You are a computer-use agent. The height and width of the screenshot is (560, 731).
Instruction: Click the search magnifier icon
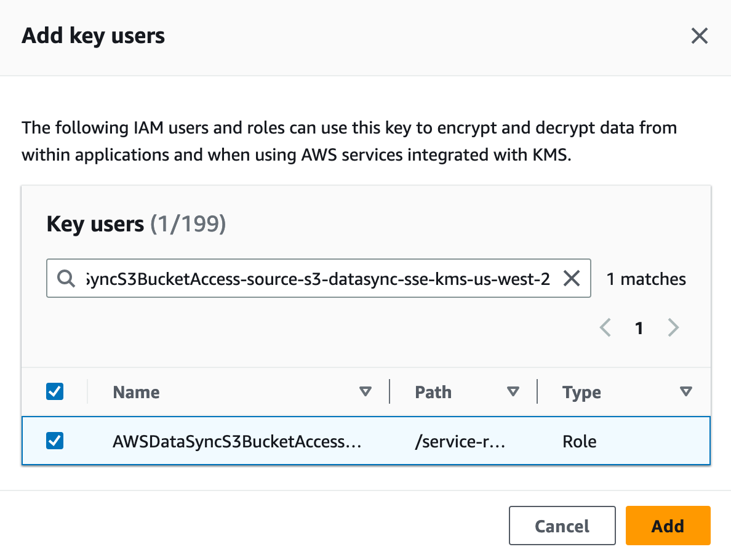(x=65, y=278)
